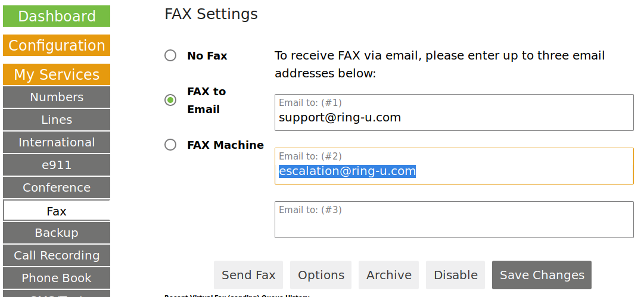The image size is (644, 297).
Task: Click the Send Fax button
Action: 248,275
